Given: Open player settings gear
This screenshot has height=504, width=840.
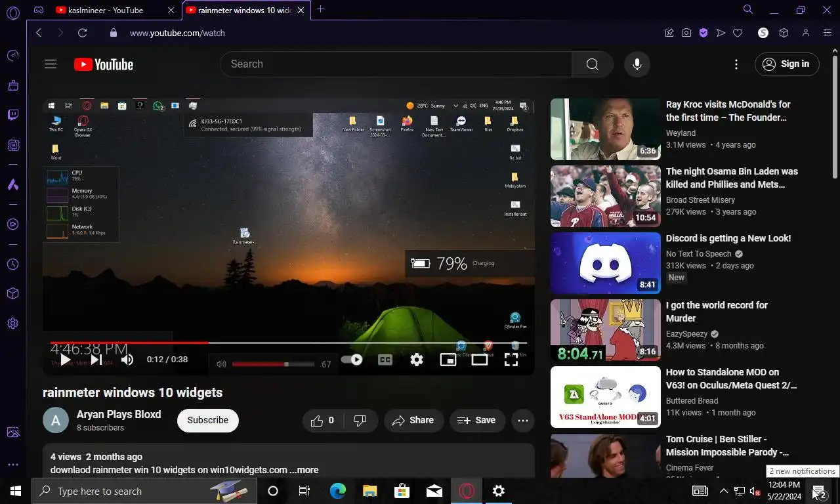Looking at the screenshot, I should (416, 360).
